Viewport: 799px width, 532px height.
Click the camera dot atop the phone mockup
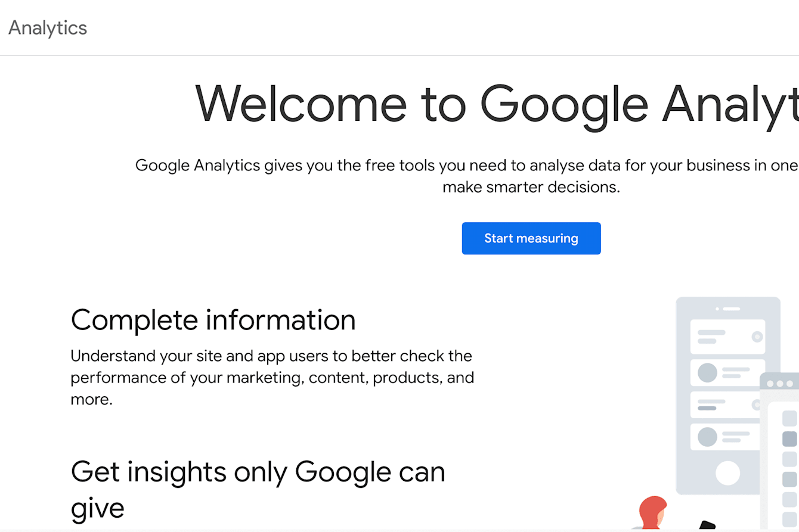coord(717,307)
